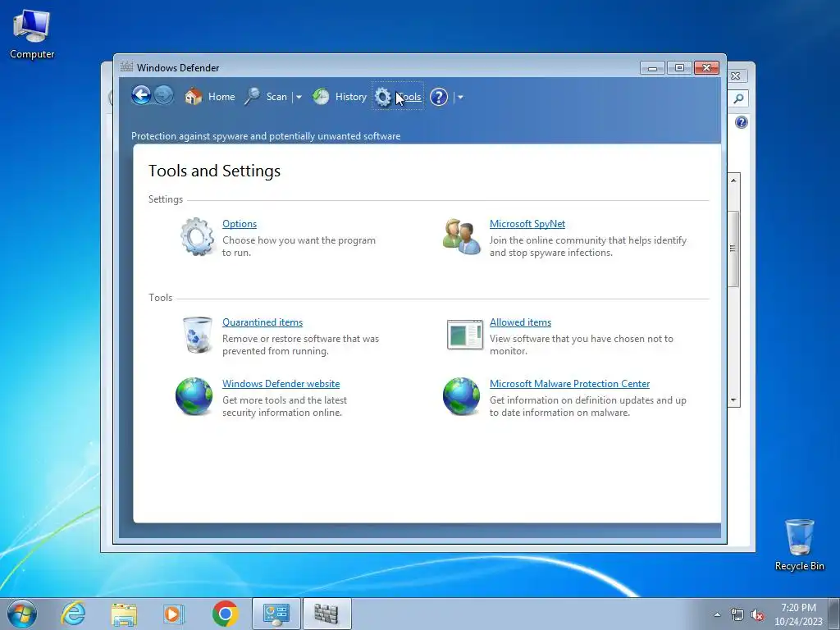Click the History label in toolbar
Screen dimensions: 840x630
[x=351, y=97]
